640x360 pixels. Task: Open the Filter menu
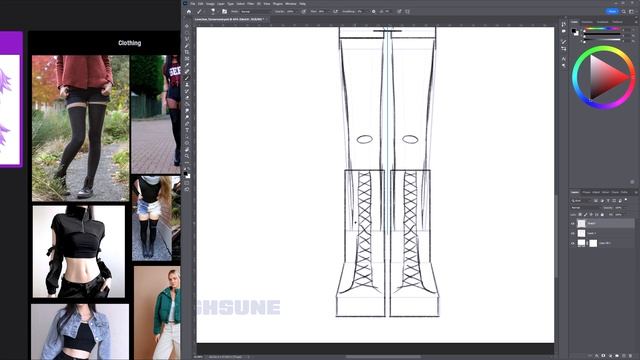pyautogui.click(x=251, y=4)
